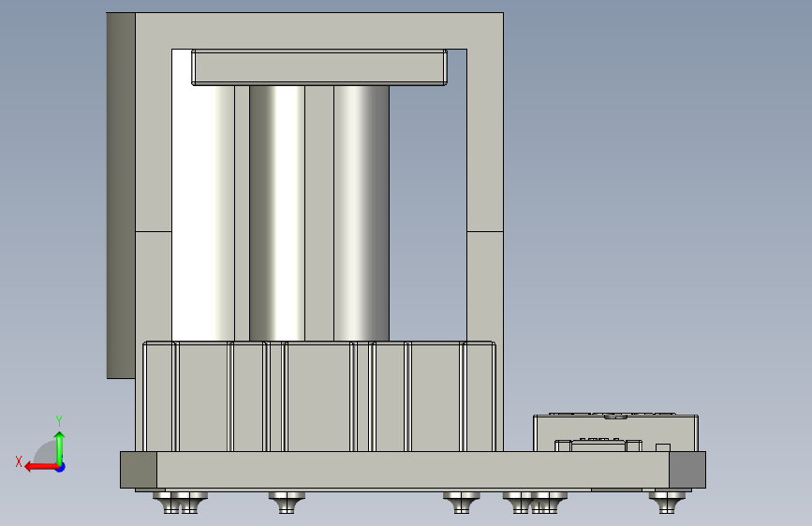Select the dark side panel of the frame
The image size is (812, 526).
click(121, 196)
